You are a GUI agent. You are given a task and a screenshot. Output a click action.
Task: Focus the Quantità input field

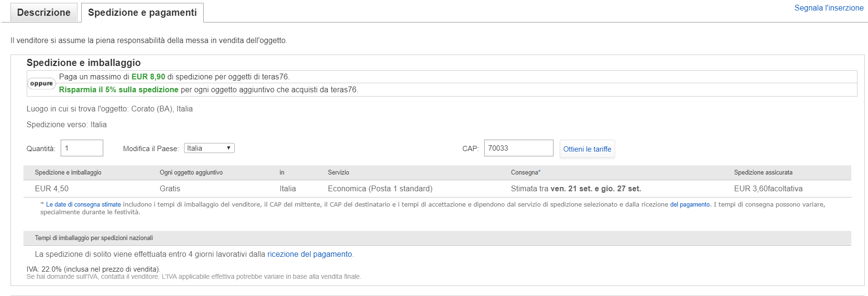pos(82,148)
